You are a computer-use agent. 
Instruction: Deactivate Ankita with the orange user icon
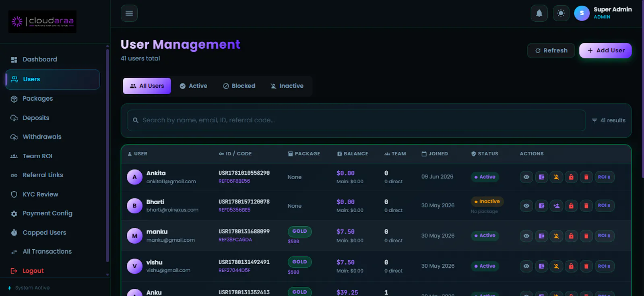556,177
